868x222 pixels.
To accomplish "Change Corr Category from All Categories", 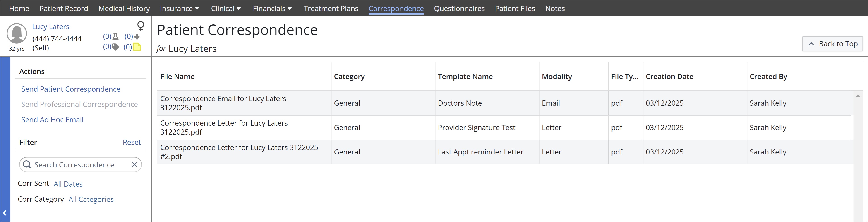I will [91, 199].
